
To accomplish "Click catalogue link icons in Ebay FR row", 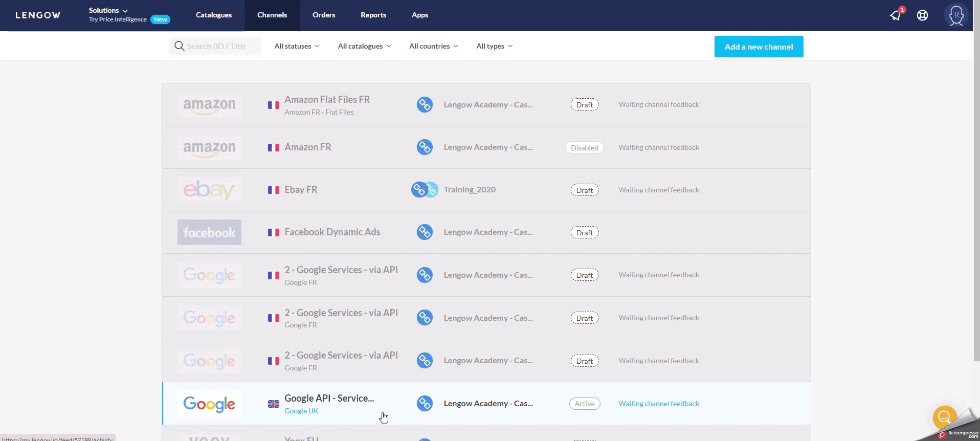I will (x=425, y=190).
